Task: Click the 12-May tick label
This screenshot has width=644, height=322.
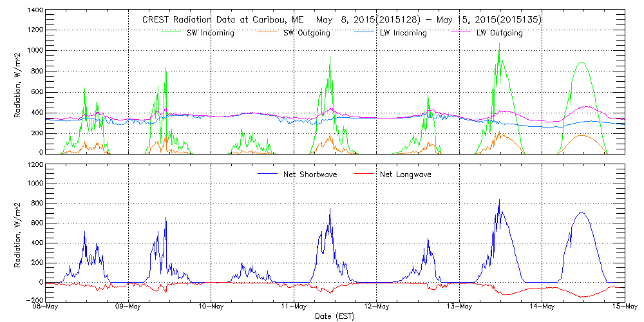Action: [x=376, y=307]
